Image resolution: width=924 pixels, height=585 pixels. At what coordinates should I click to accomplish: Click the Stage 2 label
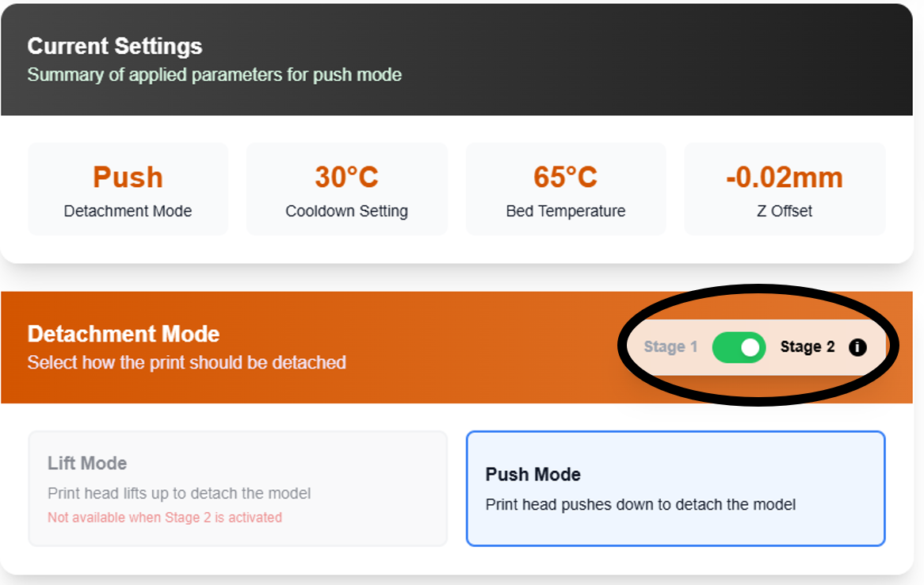point(808,347)
